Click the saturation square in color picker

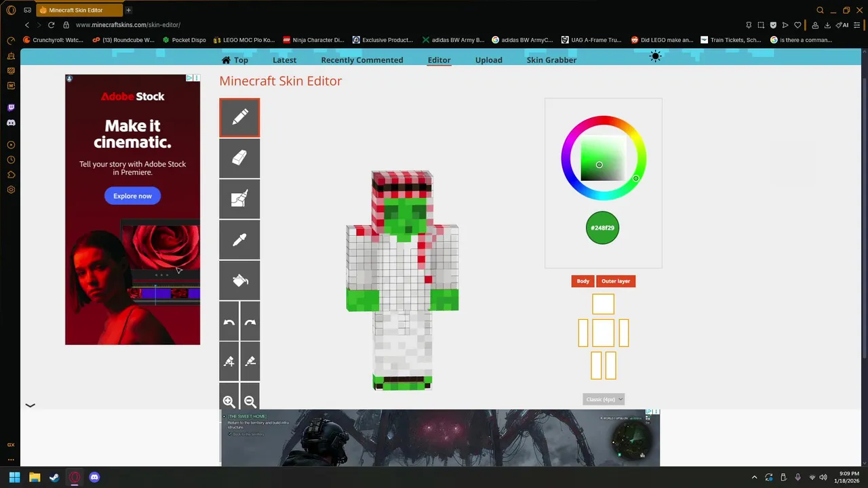click(604, 158)
